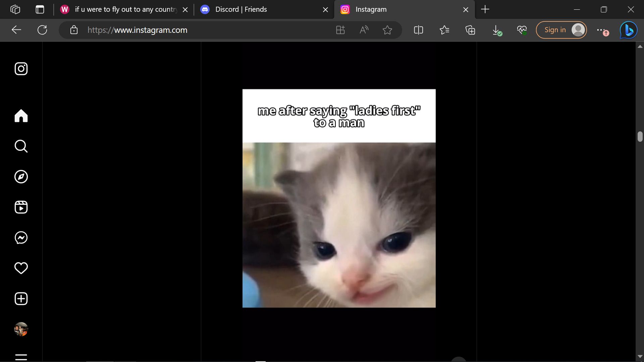Open notifications heart icon
The width and height of the screenshot is (644, 362).
coord(21,268)
